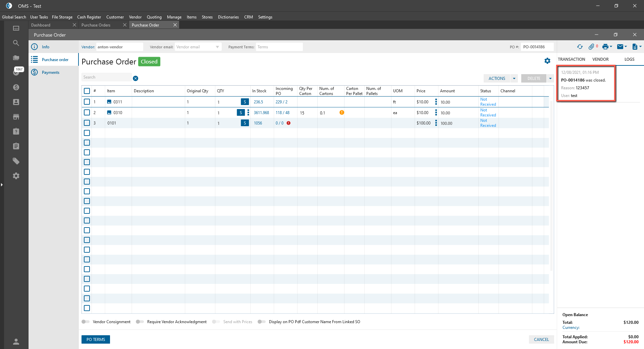Expand the DELETE button dropdown arrow

coord(550,79)
